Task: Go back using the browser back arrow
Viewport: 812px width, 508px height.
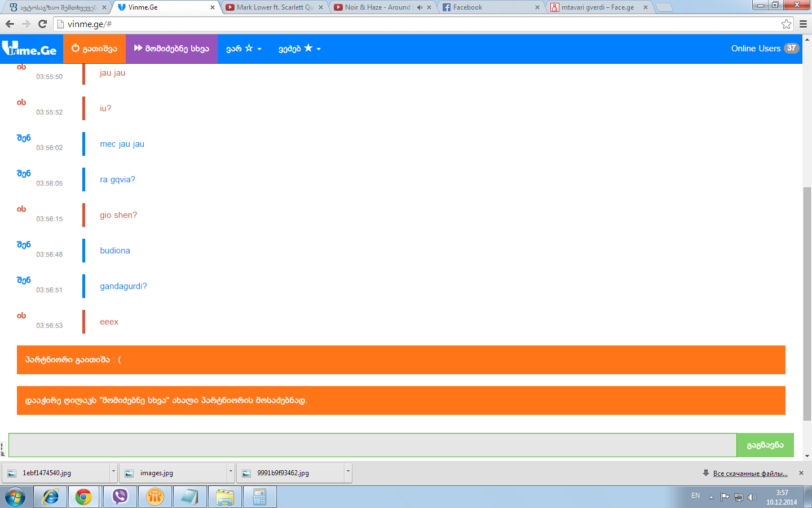Action: 10,24
